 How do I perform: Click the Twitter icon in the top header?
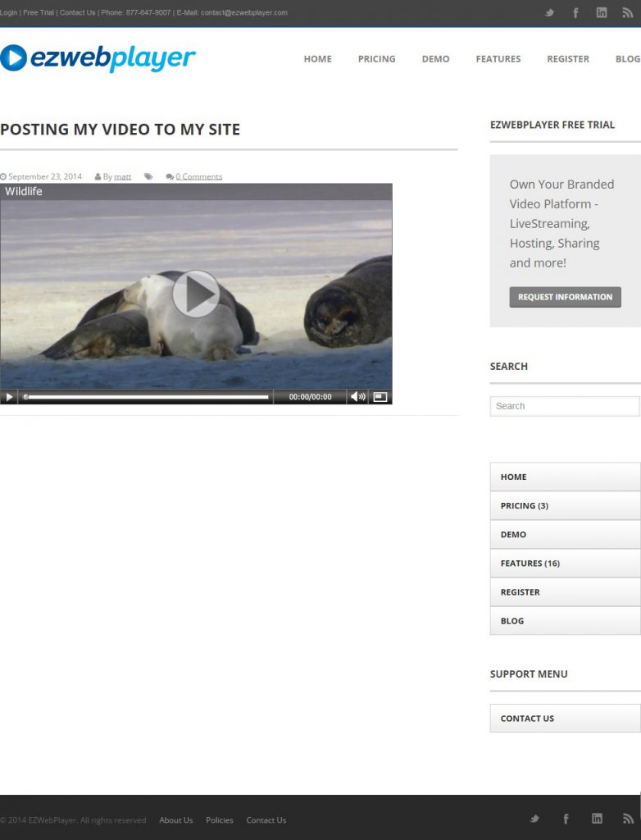(550, 13)
